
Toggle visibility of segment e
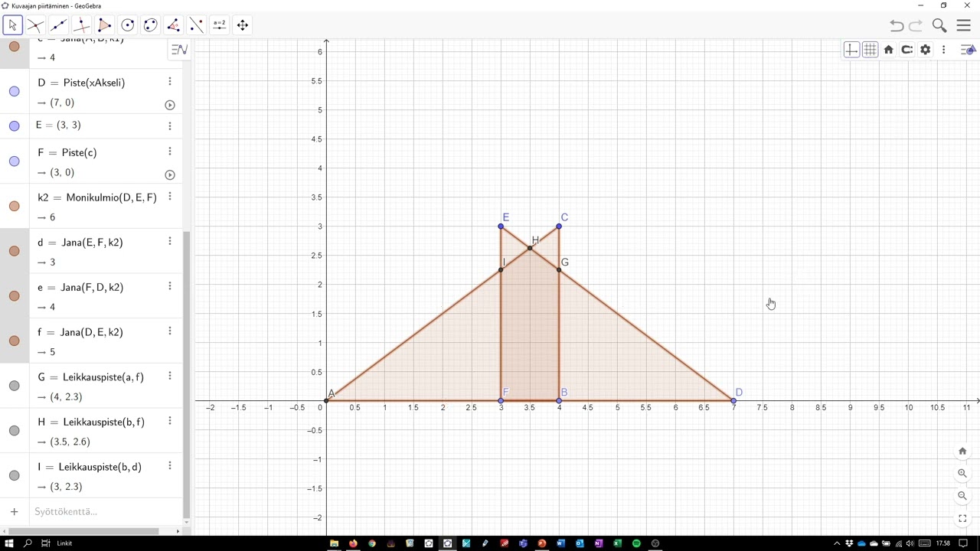pos(15,296)
